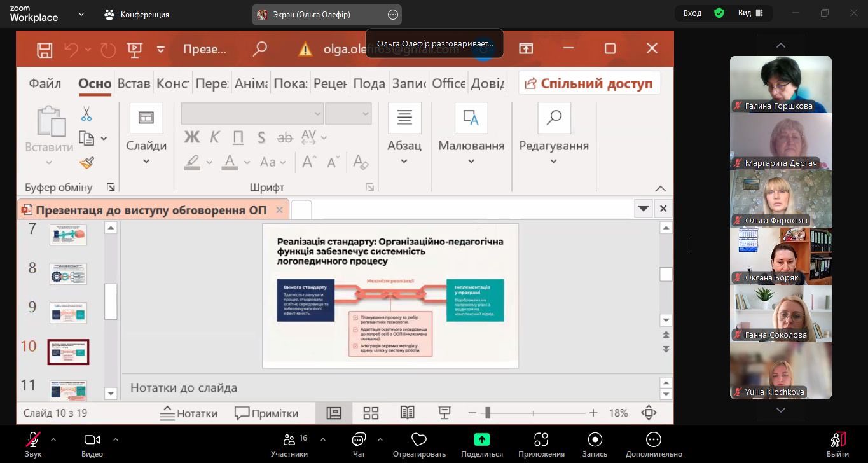Viewport: 868px width, 463px height.
Task: Click the Cut scissors icon
Action: click(x=86, y=114)
